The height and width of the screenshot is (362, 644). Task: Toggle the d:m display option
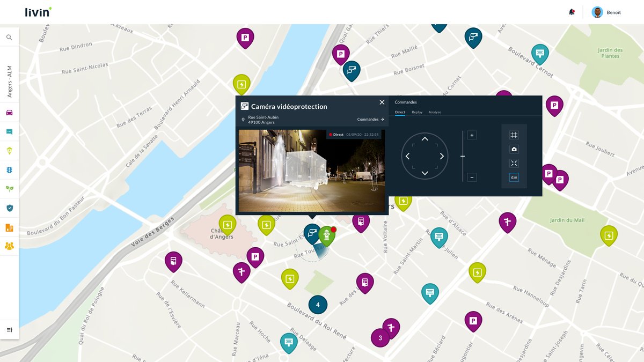pyautogui.click(x=514, y=177)
